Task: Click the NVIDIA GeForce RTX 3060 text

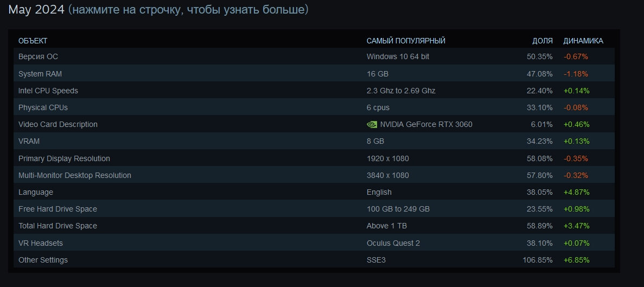Action: tap(426, 124)
